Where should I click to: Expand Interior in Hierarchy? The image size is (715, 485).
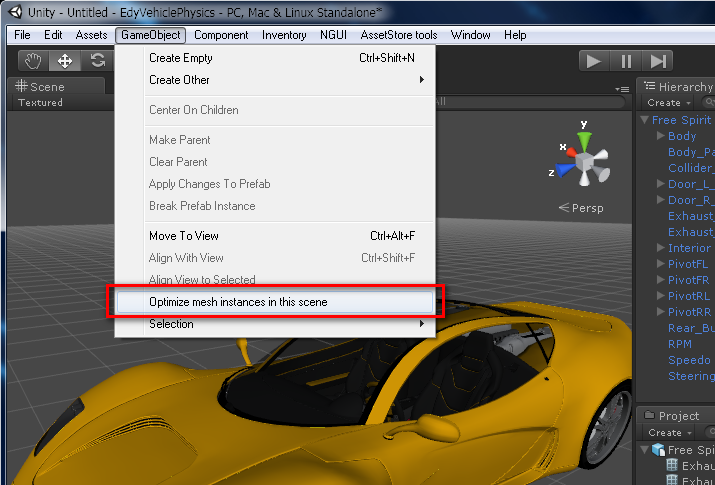[x=660, y=248]
